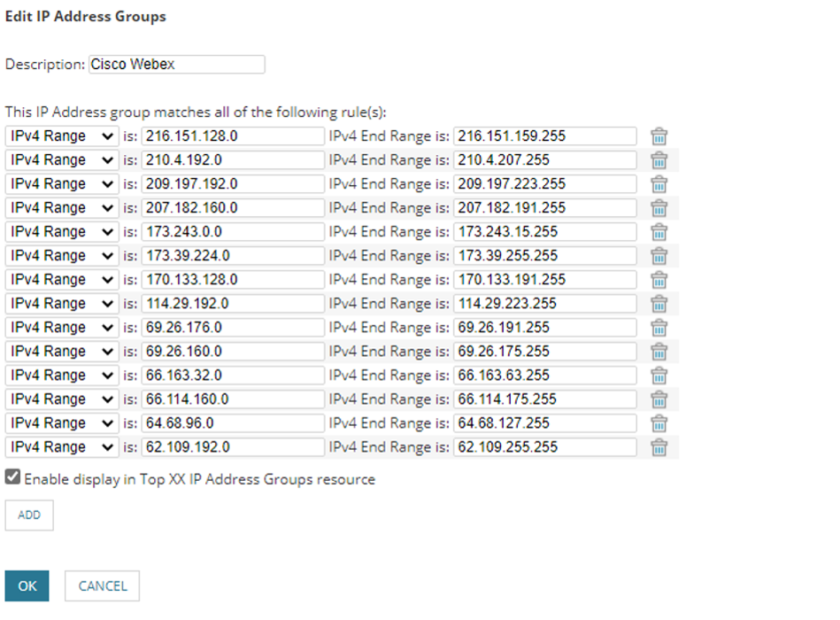This screenshot has height=620, width=840.
Task: Expand IPv4 Range dropdown for 64.68.96.0 row
Action: pyautogui.click(x=62, y=423)
